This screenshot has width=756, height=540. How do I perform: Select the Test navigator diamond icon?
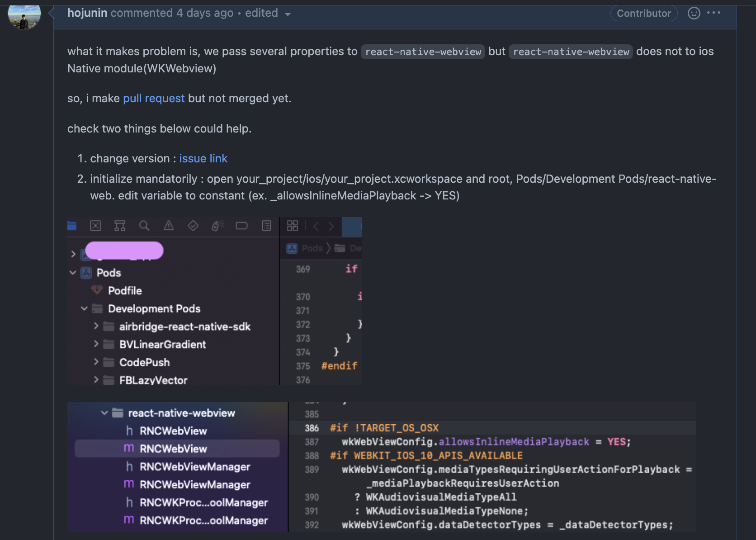(193, 226)
